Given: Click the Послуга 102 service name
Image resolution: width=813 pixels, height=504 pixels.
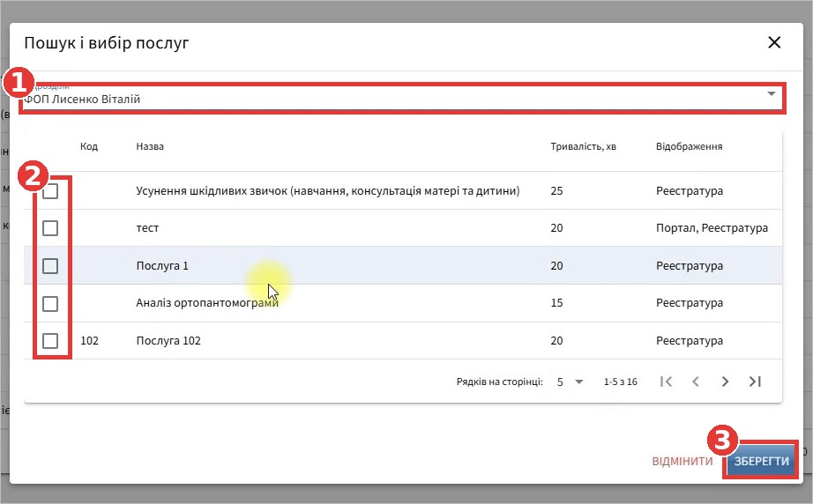Looking at the screenshot, I should tap(168, 341).
